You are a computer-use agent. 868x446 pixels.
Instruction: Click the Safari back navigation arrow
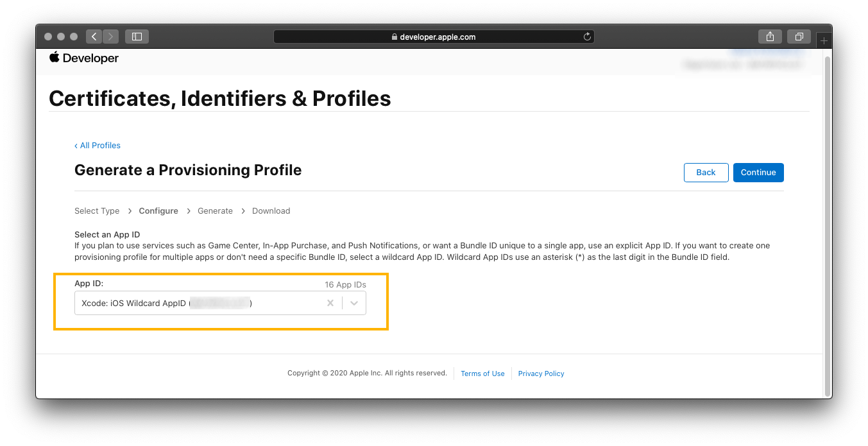tap(94, 37)
